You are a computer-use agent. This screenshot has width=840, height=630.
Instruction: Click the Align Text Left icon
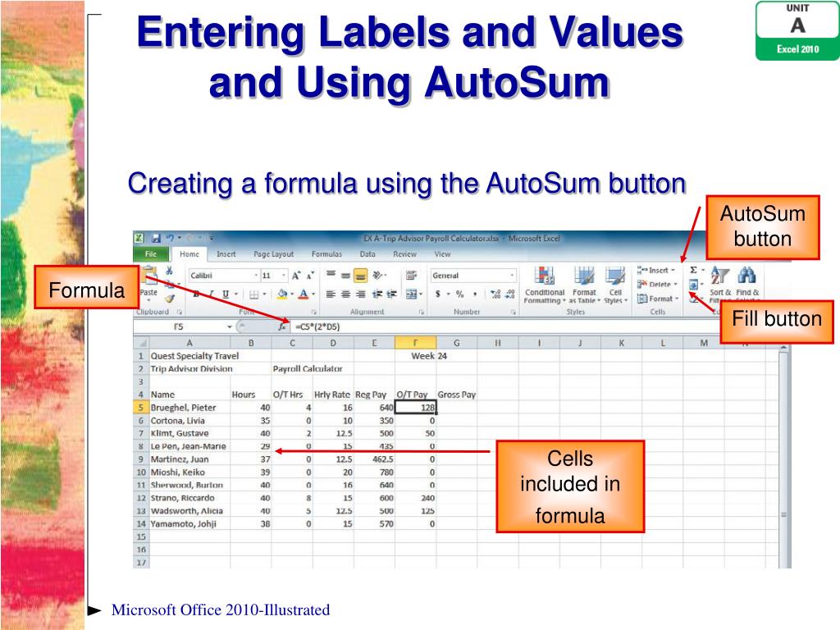331,294
